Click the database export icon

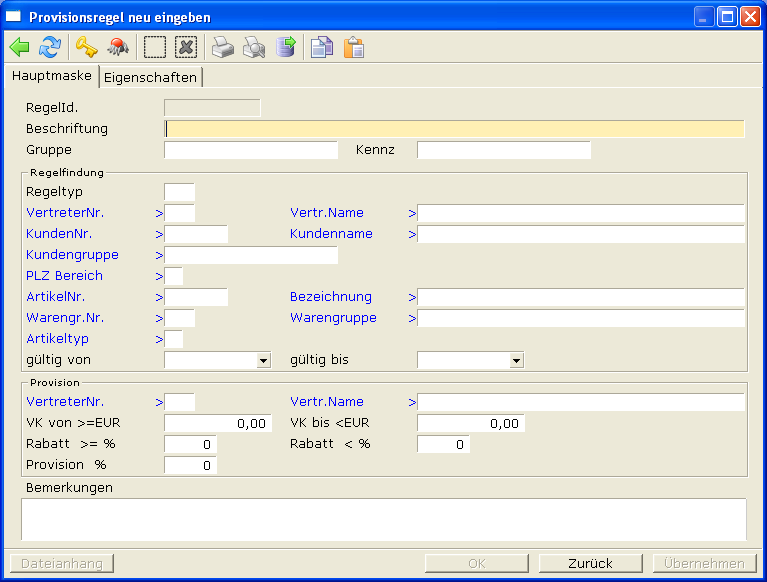(286, 47)
